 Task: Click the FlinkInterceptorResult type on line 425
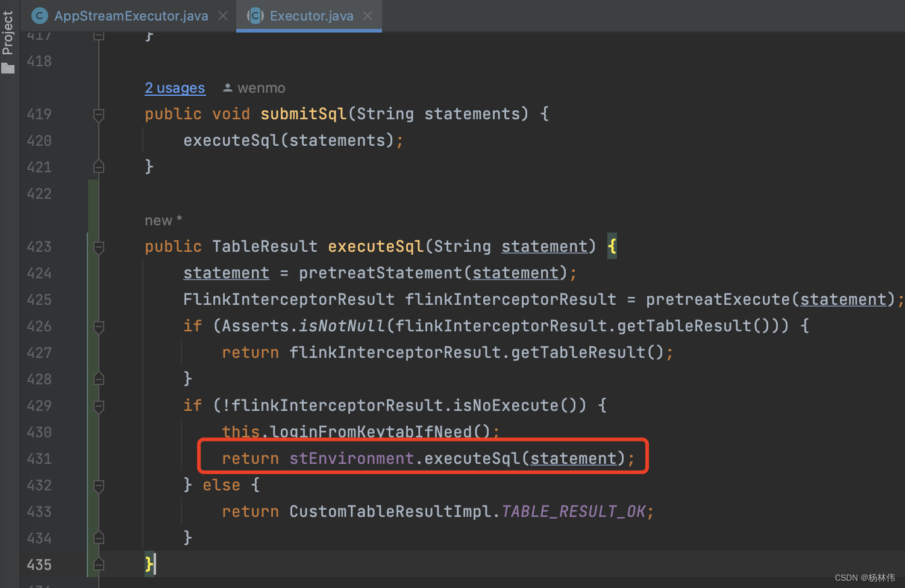(x=289, y=299)
